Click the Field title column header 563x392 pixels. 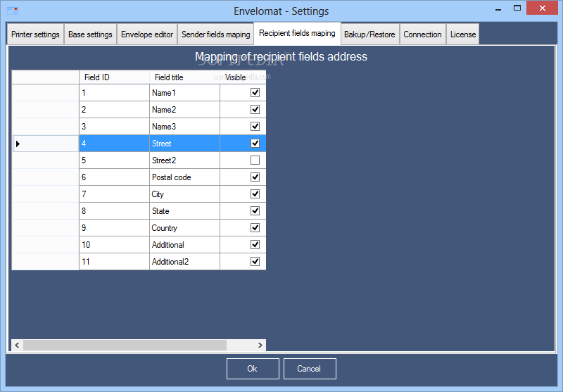[184, 77]
